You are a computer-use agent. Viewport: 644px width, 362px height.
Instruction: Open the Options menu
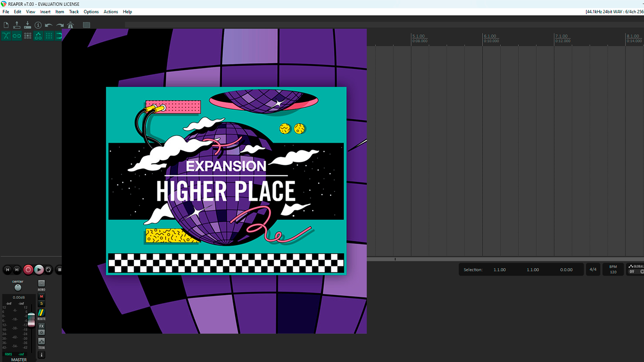91,12
